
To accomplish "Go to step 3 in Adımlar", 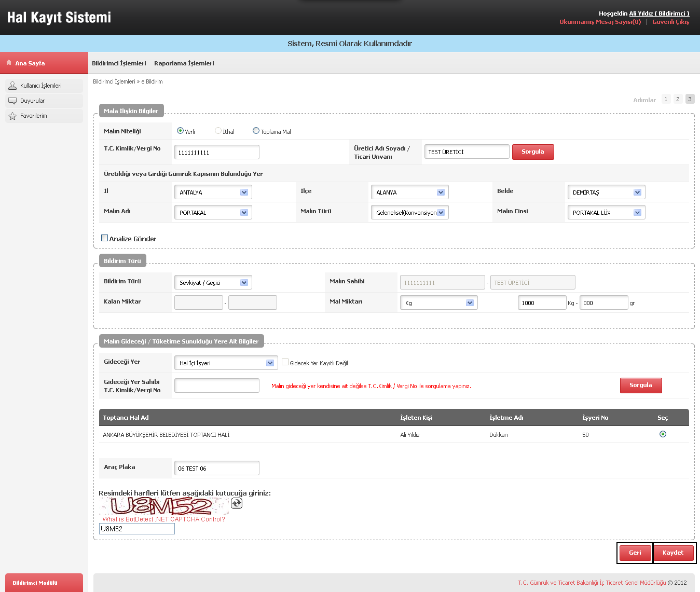I will (690, 99).
